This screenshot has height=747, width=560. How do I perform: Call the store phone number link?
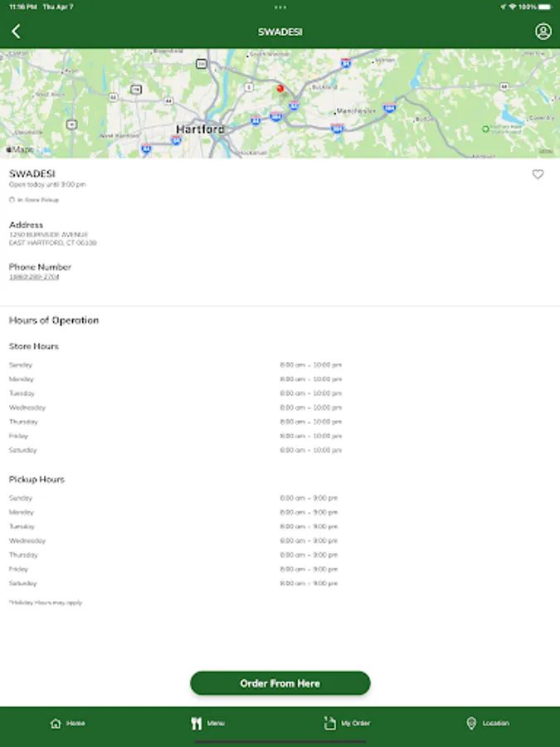coord(34,276)
